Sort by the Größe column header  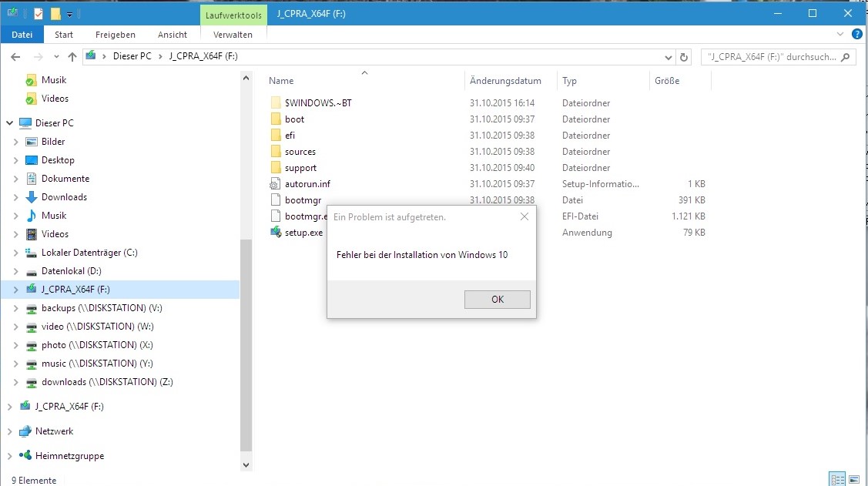[x=666, y=81]
